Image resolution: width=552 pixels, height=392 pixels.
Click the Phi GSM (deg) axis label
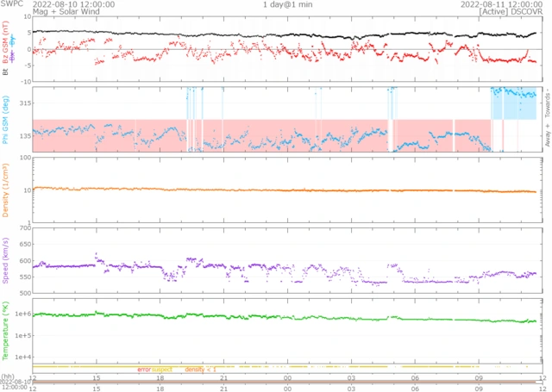coord(6,120)
